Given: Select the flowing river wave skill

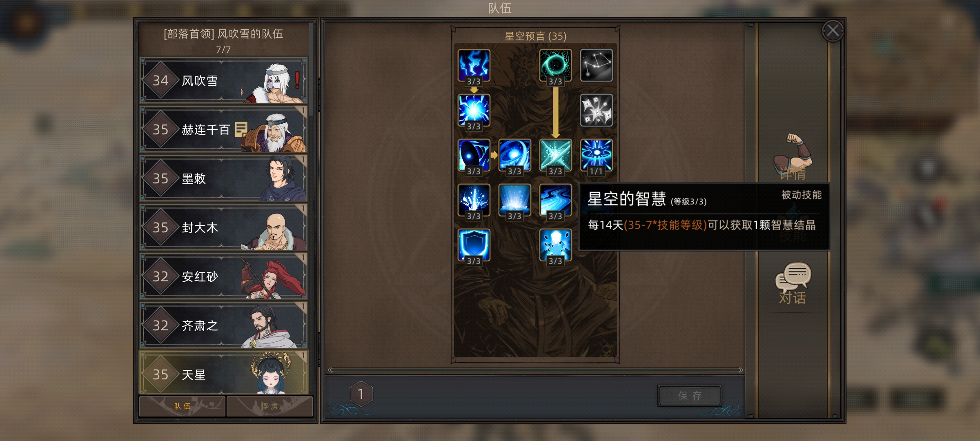Looking at the screenshot, I should point(555,200).
